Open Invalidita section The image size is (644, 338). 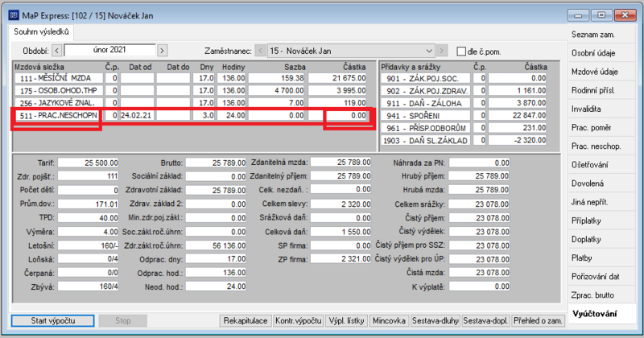[601, 109]
